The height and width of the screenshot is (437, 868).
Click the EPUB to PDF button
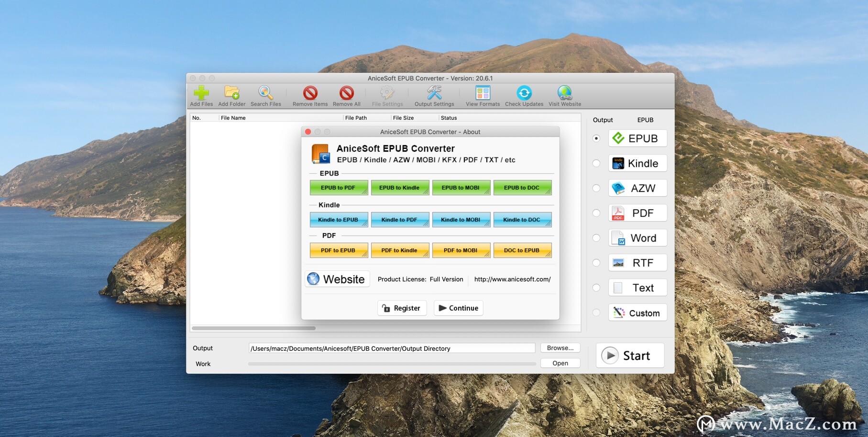tap(339, 188)
